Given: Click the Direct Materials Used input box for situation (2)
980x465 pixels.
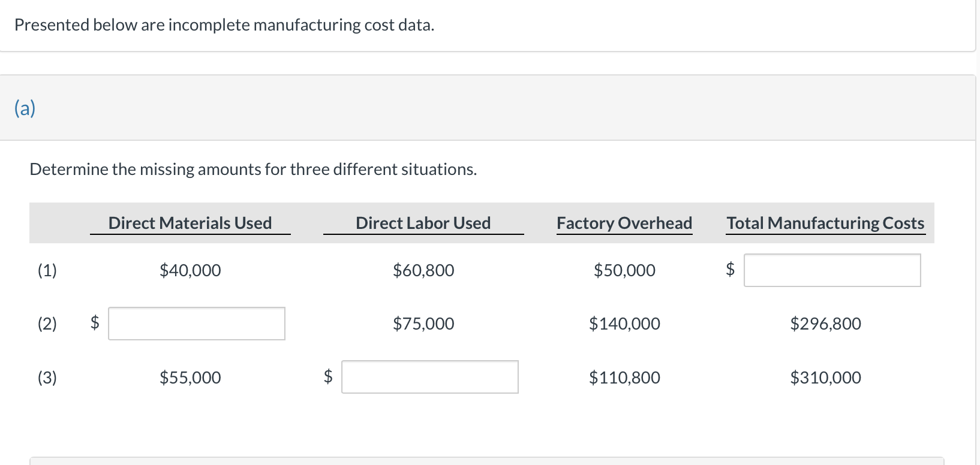Looking at the screenshot, I should (196, 324).
